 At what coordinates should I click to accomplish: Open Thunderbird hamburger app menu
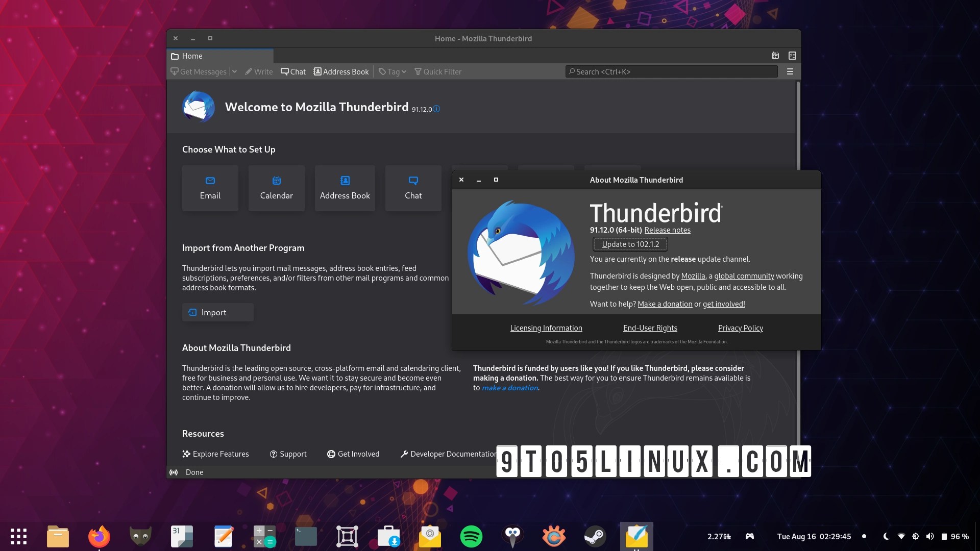click(x=790, y=72)
